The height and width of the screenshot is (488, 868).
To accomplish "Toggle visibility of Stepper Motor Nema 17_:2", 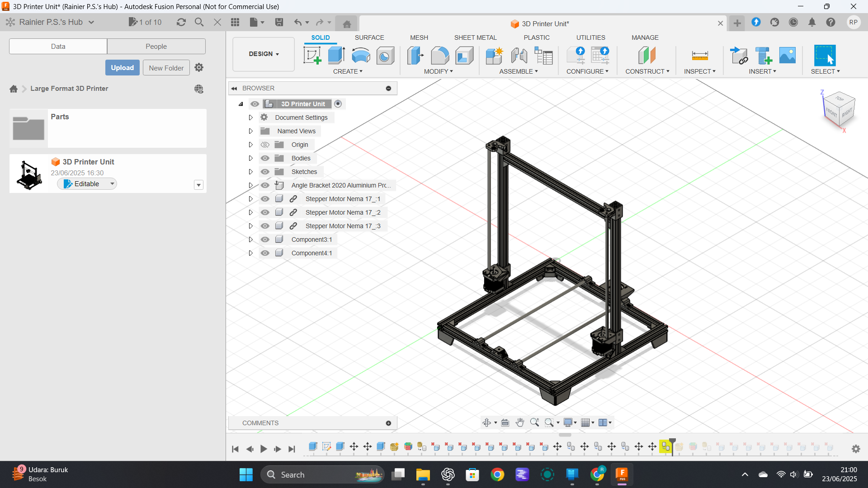I will [265, 212].
